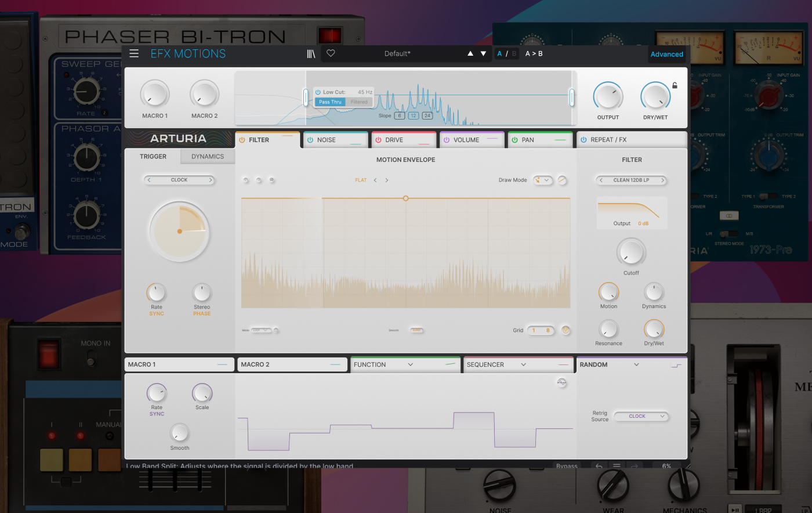Click the filter Cutoff knob

(x=631, y=252)
